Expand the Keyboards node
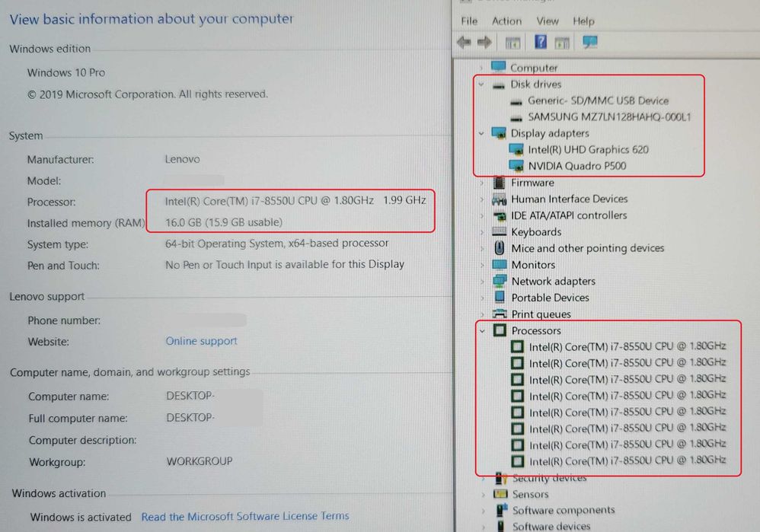The image size is (760, 532). pos(482,232)
